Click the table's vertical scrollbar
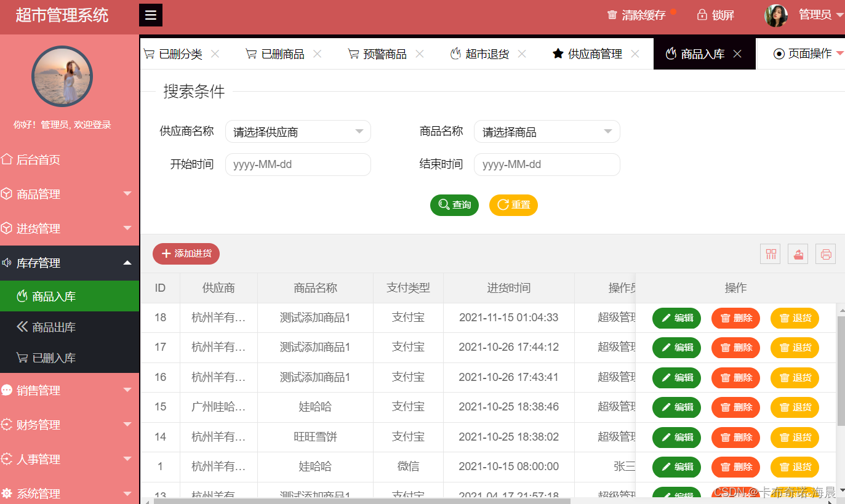Image resolution: width=845 pixels, height=504 pixels. point(841,371)
